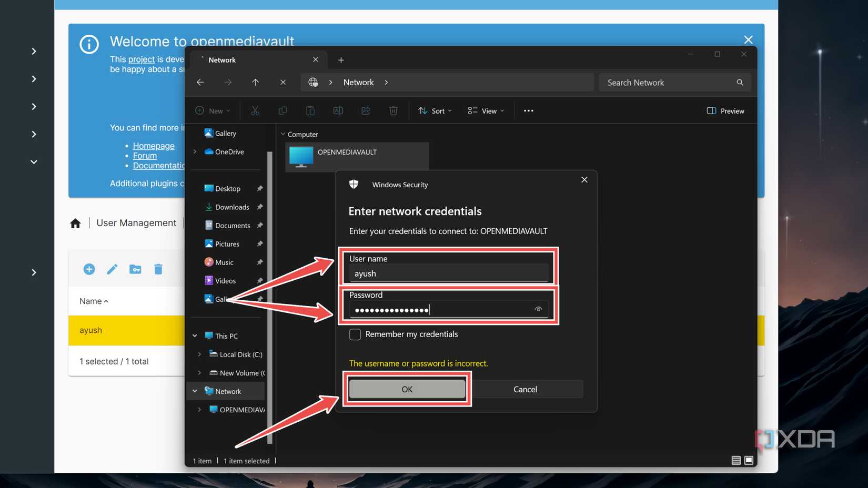Close the Windows Security dialog
This screenshot has width=868, height=488.
[x=584, y=180]
